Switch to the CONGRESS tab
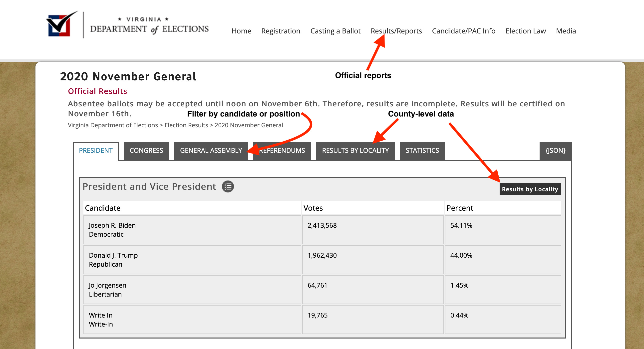Viewport: 644px width, 349px height. 146,150
